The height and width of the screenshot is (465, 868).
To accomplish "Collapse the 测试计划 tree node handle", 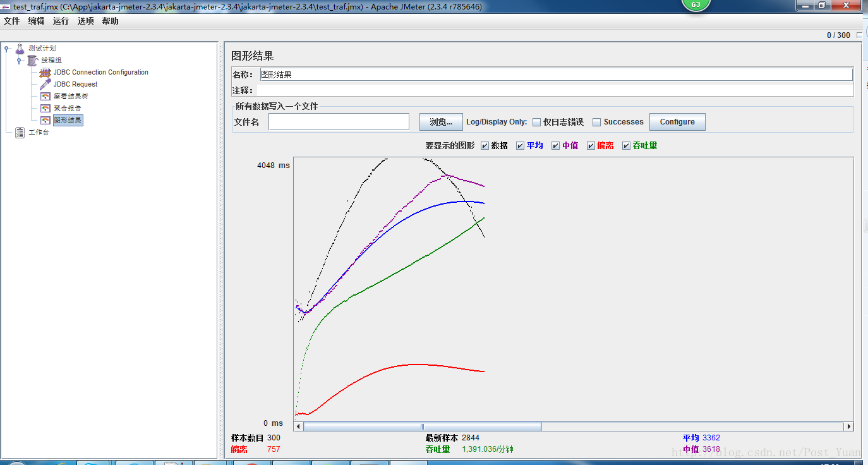I will coord(6,48).
